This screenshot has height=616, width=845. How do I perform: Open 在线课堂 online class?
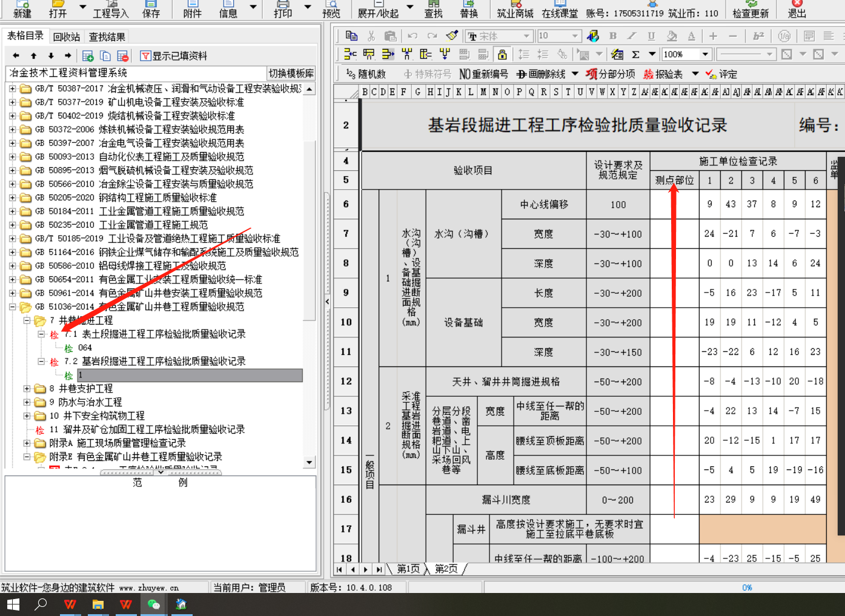click(x=560, y=9)
